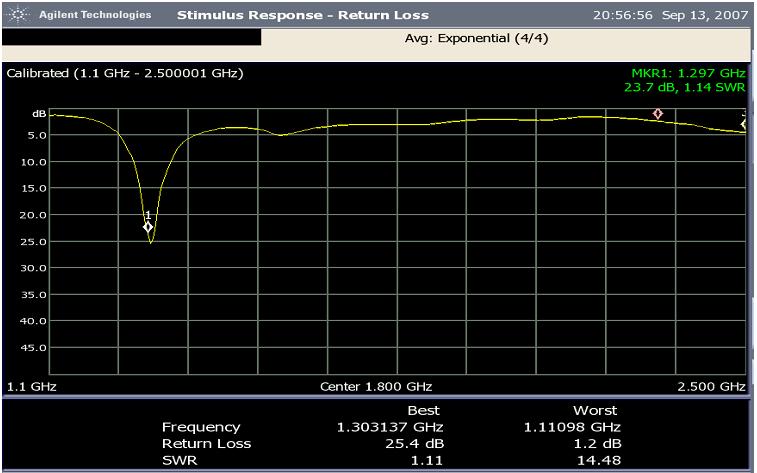The width and height of the screenshot is (757, 473).
Task: Click the 'Return Loss' row label
Action: point(207,444)
